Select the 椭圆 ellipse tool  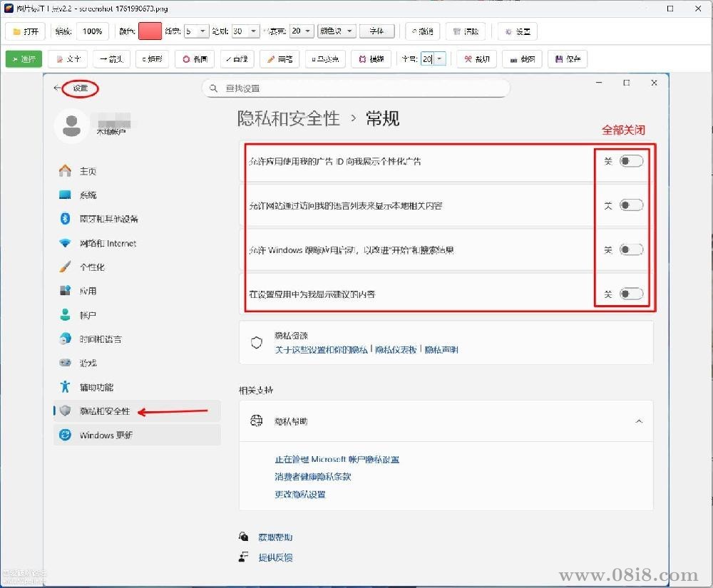coord(194,59)
